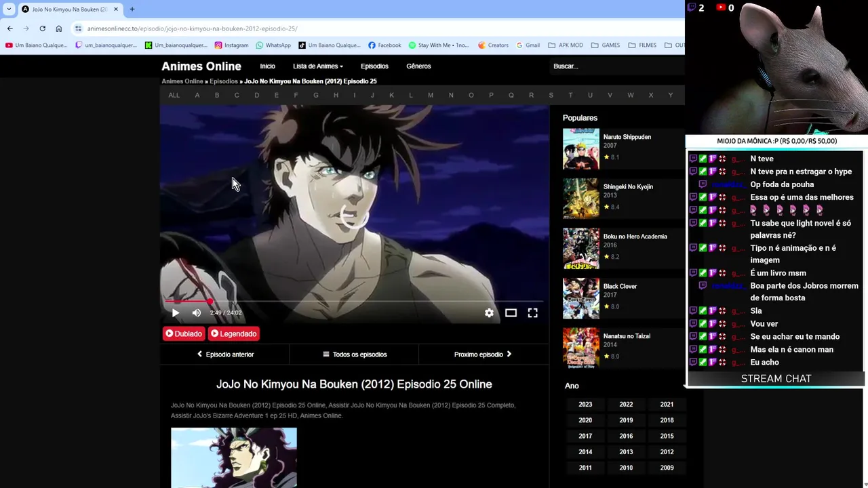Switch to the Dublado audio version
The height and width of the screenshot is (488, 868).
pyautogui.click(x=184, y=333)
